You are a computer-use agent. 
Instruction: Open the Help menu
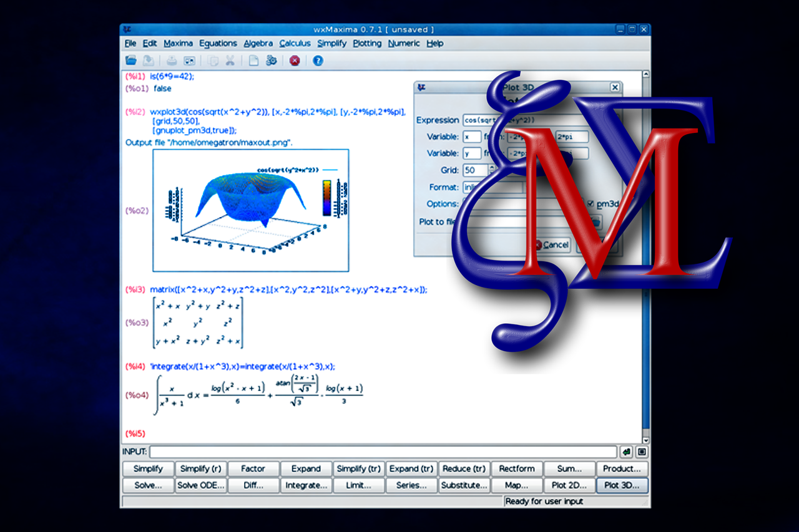(x=435, y=44)
